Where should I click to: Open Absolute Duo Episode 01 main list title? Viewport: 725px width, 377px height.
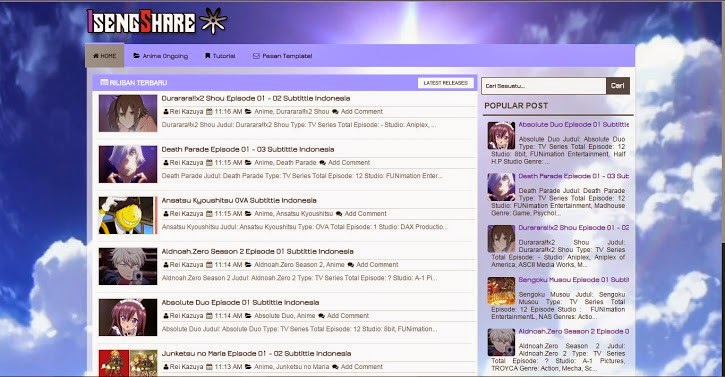tap(240, 303)
